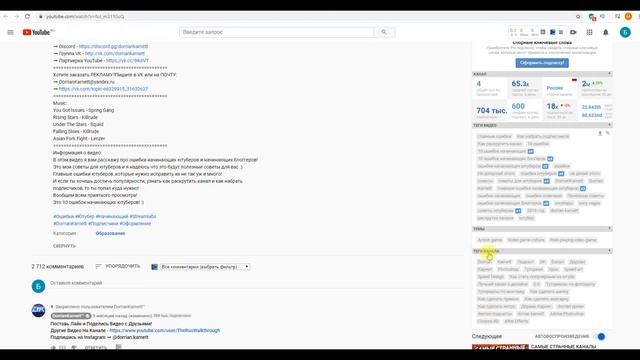Screen dimensions: 640x360
Task: Open the Discord link in the description
Action: pyautogui.click(x=113, y=47)
